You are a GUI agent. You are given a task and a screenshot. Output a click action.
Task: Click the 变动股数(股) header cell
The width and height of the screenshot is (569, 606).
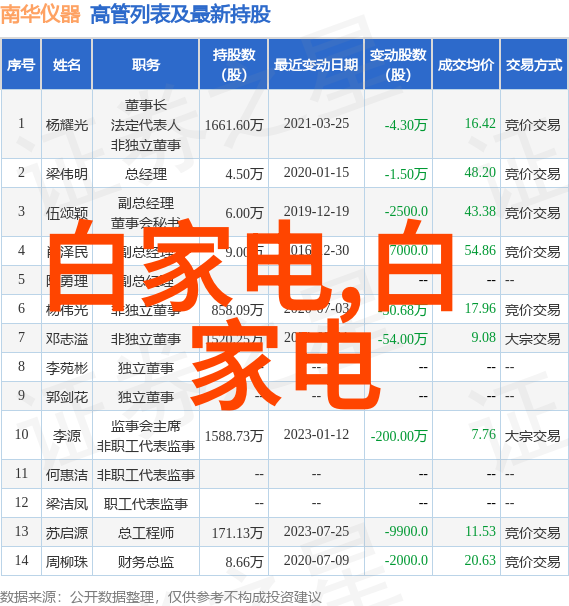tap(398, 65)
